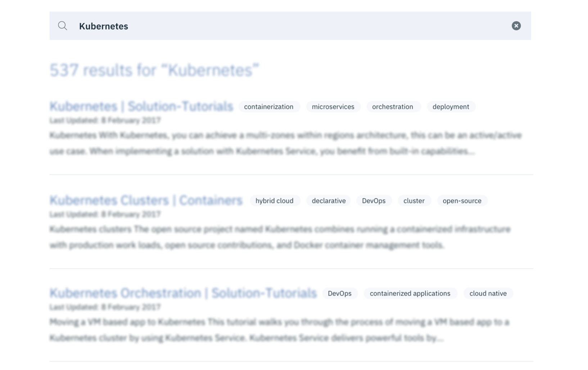This screenshot has width=588, height=370.
Task: Select the DevOps tag beside Kubernetes Orchestration
Action: (x=339, y=294)
